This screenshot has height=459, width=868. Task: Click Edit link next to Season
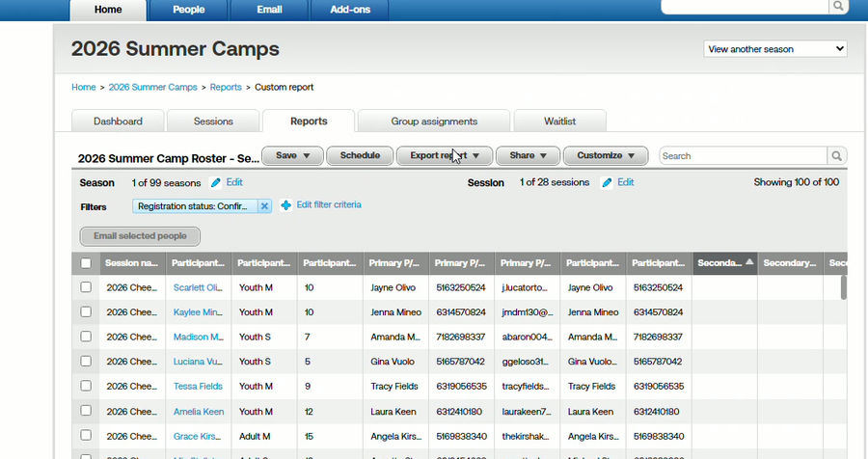(x=234, y=182)
